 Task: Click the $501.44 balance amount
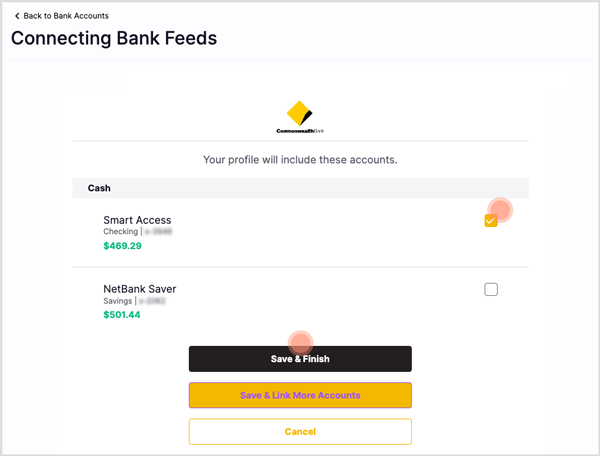coord(122,315)
